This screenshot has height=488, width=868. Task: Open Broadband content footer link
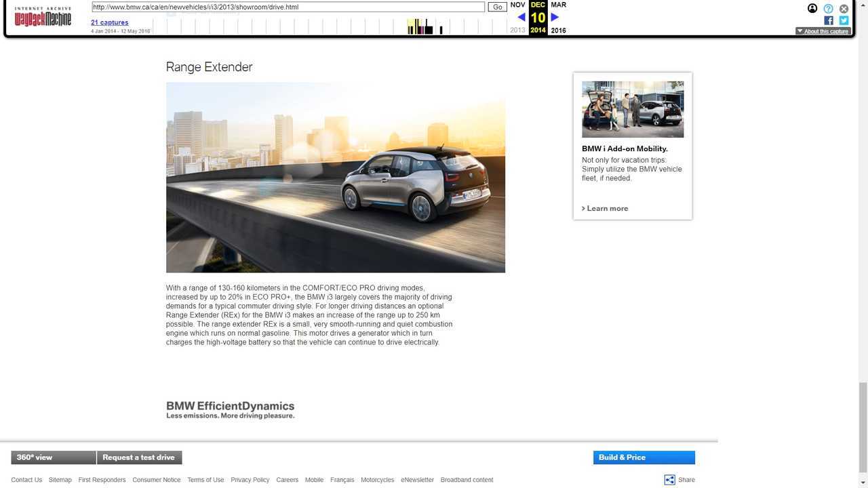[467, 480]
